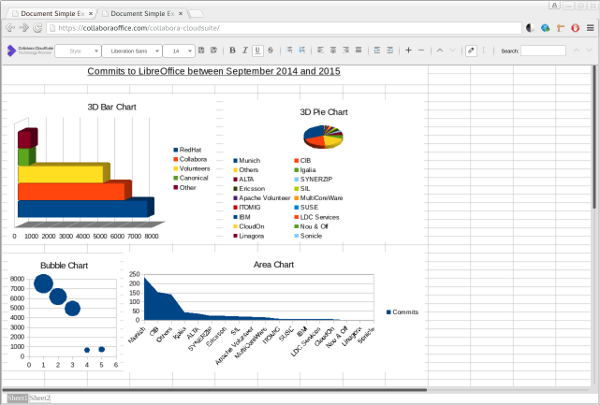
Task: Click the browser forward arrow
Action: (x=24, y=28)
